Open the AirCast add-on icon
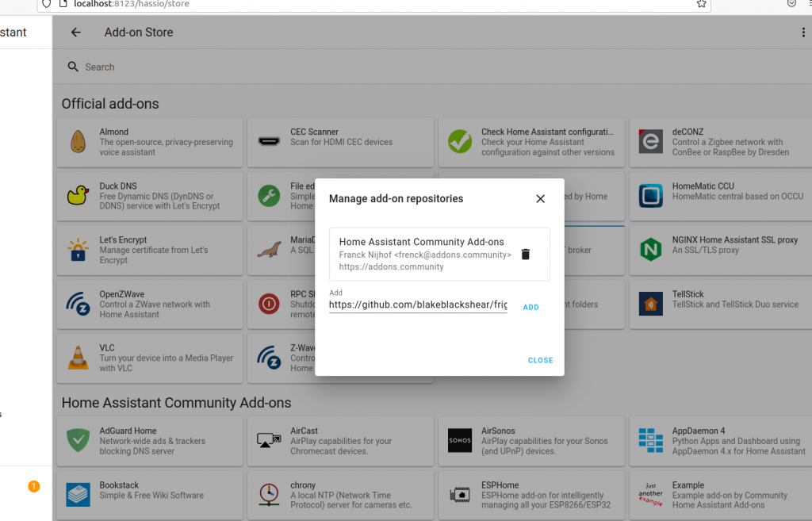812x521 pixels. click(269, 441)
